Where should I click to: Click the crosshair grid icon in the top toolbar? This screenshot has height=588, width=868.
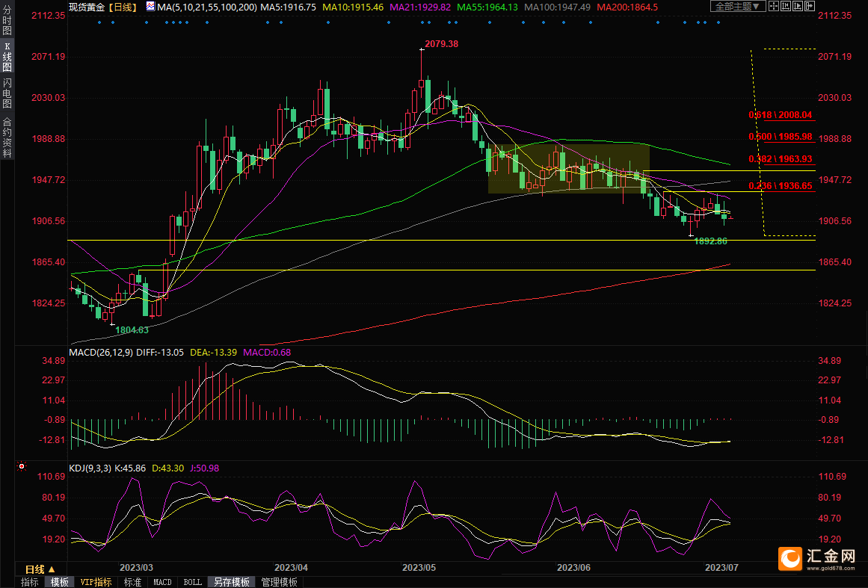tap(775, 7)
